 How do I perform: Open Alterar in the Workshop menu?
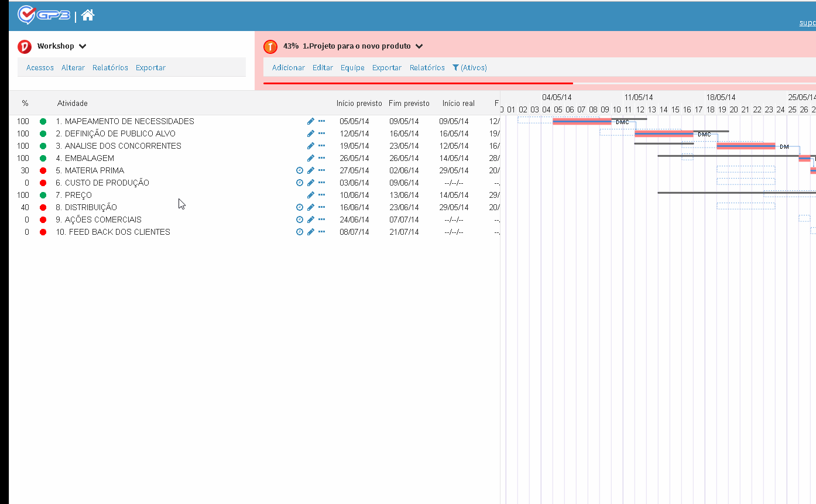tap(73, 68)
